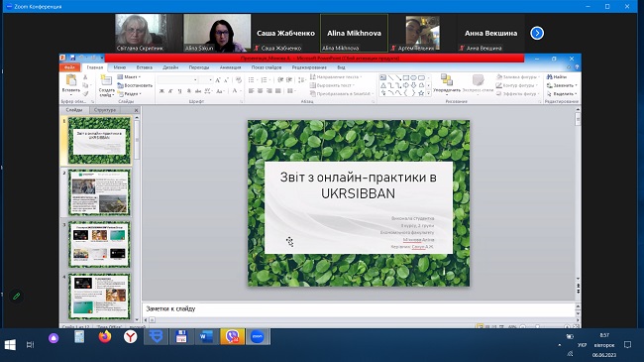Open Viber from the taskbar
644x362 pixels.
(232, 337)
